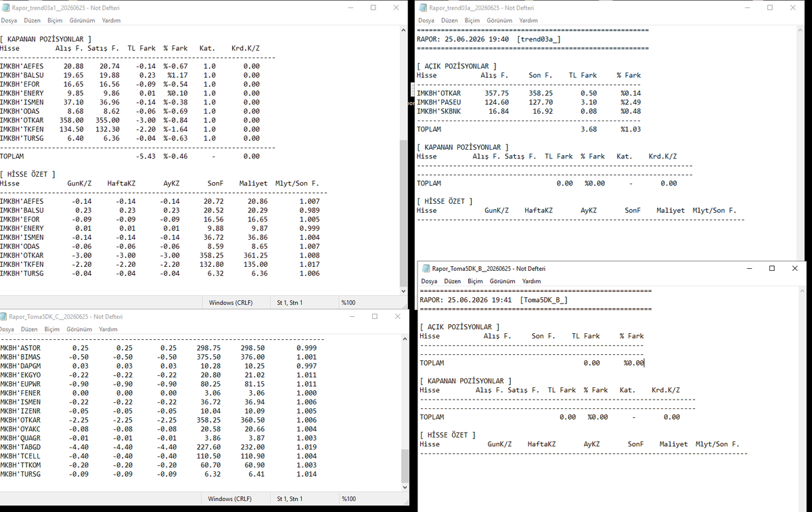This screenshot has width=812, height=512.
Task: Click 'St 1, Stn 1' in the Rapor_trend03a1 status bar
Action: click(290, 303)
